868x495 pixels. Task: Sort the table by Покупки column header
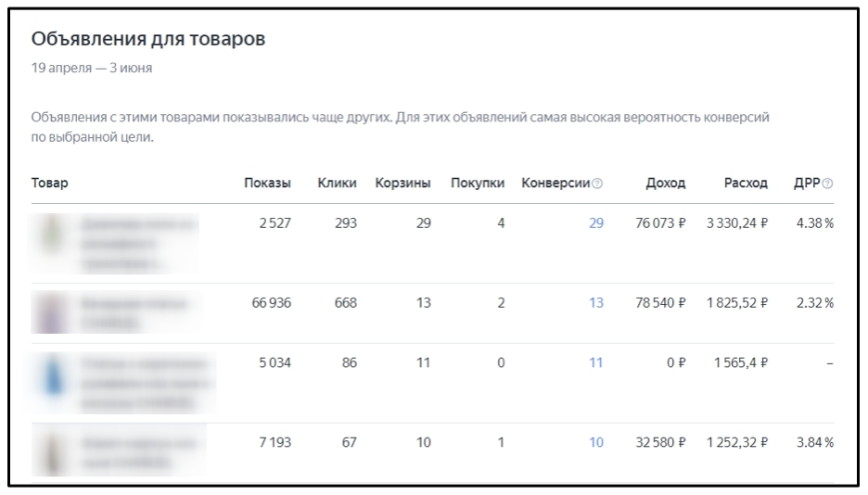(x=478, y=183)
